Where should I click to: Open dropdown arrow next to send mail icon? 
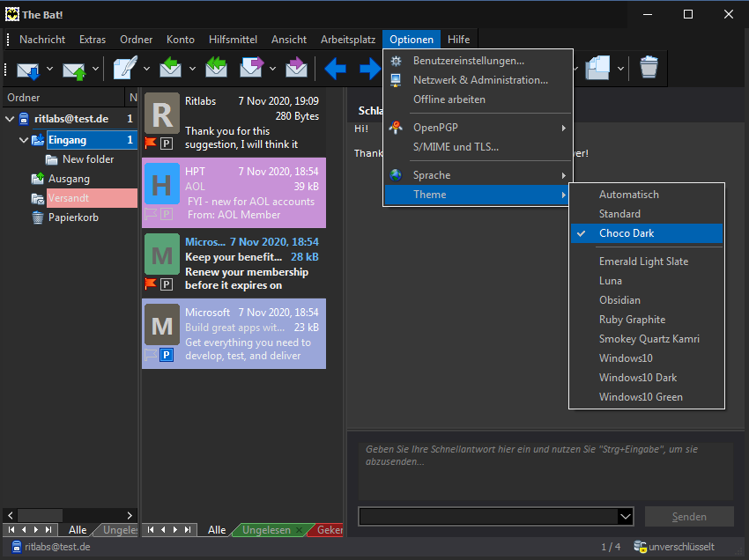95,69
